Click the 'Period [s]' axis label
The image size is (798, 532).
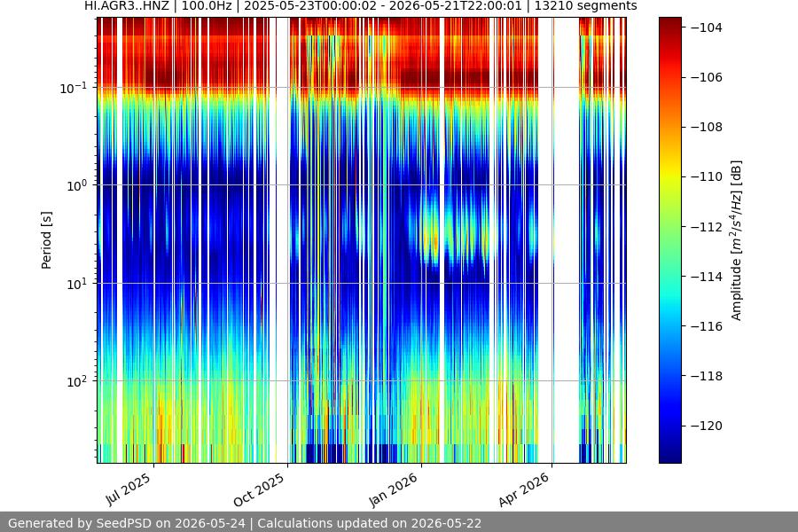pos(46,240)
